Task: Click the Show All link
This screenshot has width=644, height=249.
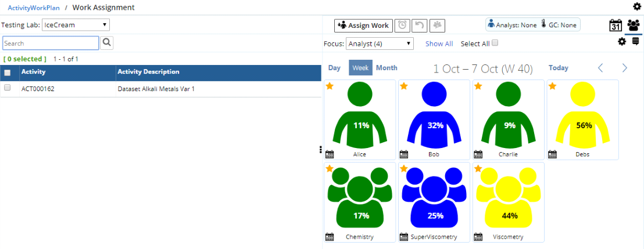Action: tap(439, 44)
